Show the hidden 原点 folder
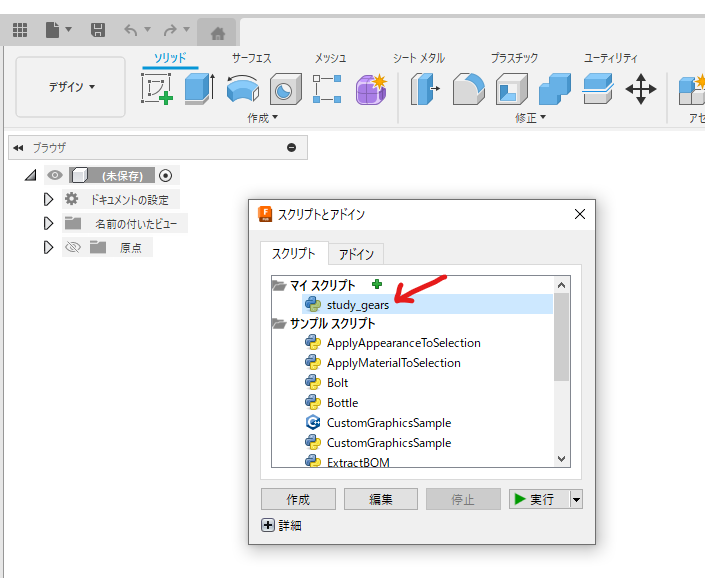The width and height of the screenshot is (705, 578). point(72,248)
